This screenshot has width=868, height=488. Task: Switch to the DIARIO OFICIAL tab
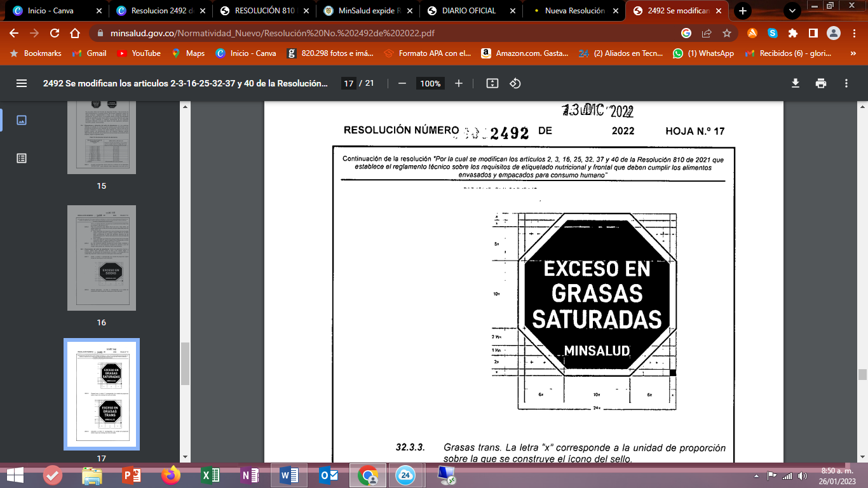(468, 11)
